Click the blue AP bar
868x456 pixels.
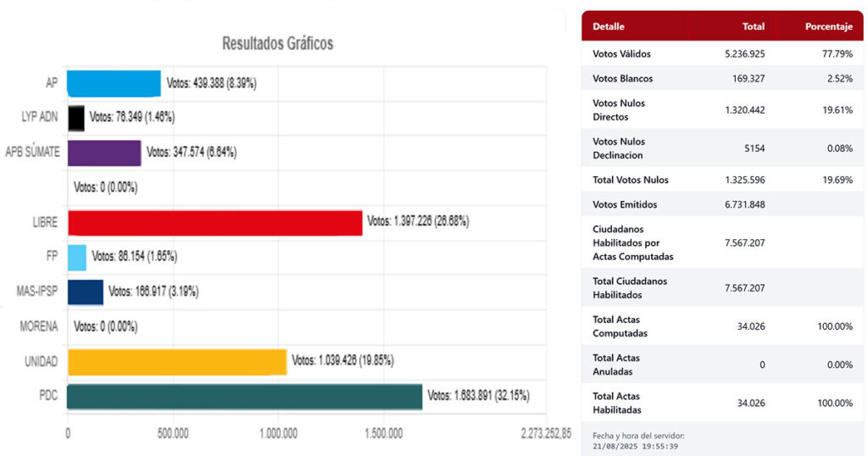point(114,84)
